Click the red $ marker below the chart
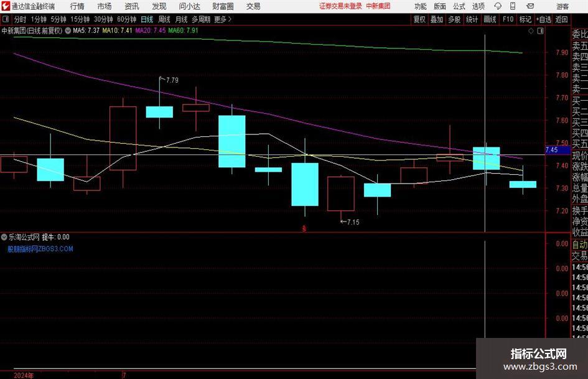The width and height of the screenshot is (588, 379). click(x=304, y=228)
